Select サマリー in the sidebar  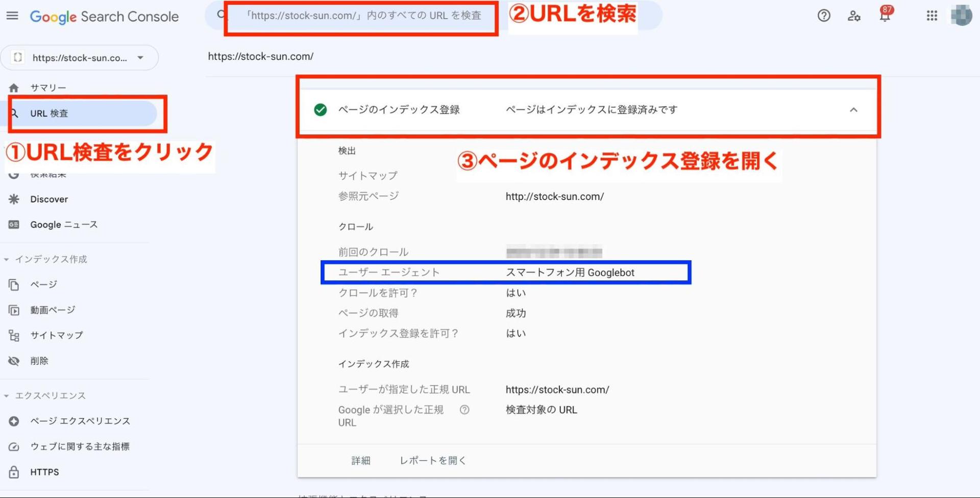click(x=47, y=87)
